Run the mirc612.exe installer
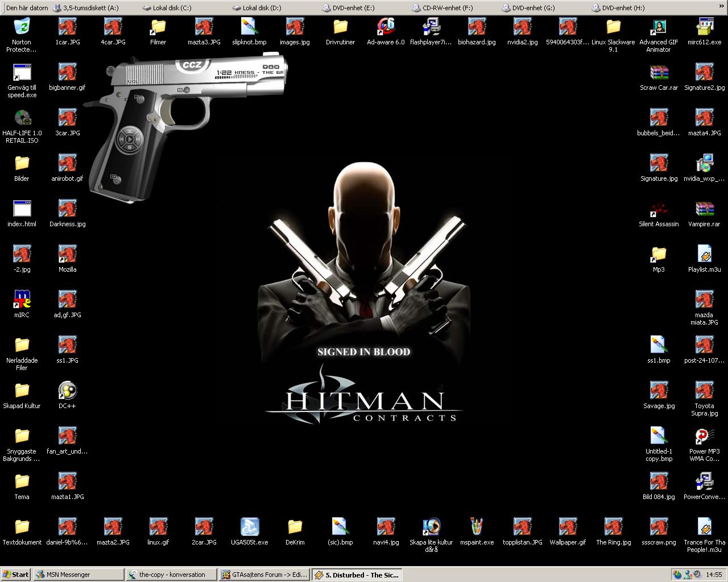728x582 pixels. point(704,31)
